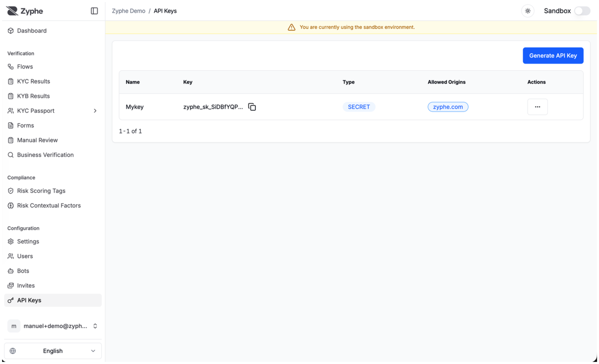
Task: Open Business Verification
Action: 53,155
